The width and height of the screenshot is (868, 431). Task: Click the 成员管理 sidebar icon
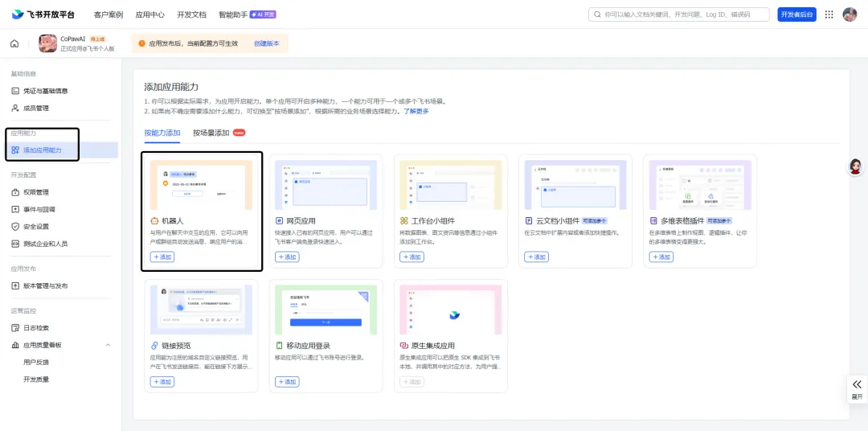15,108
